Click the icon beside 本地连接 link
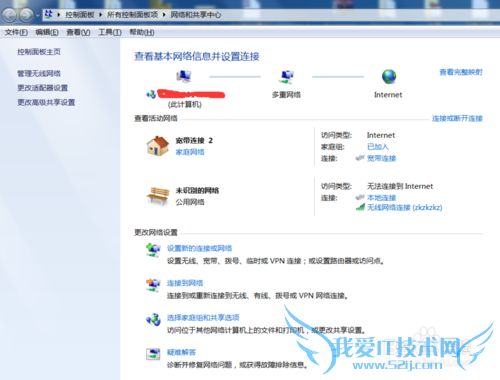Image resolution: width=500 pixels, height=380 pixels. (360, 197)
